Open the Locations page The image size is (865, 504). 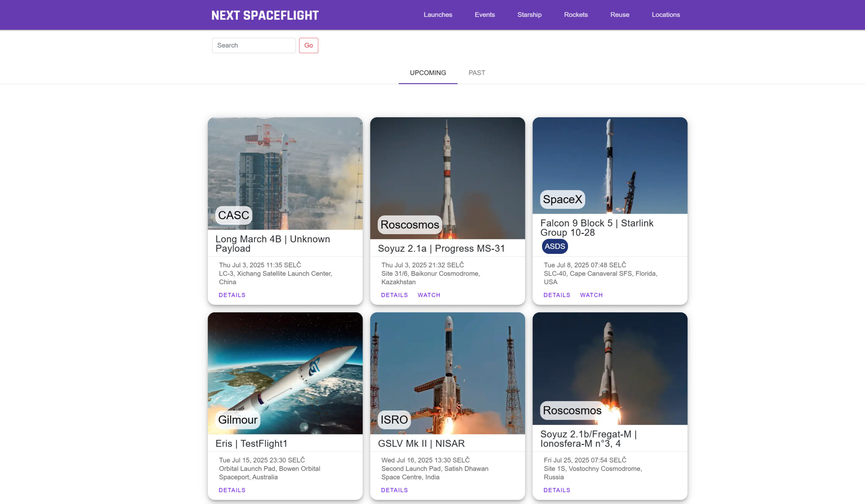coord(666,15)
